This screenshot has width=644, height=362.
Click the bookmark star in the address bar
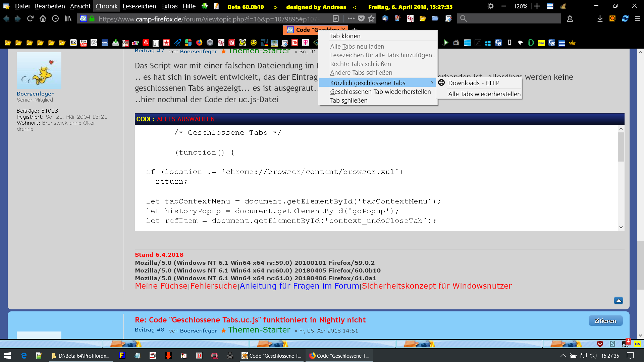(x=371, y=19)
